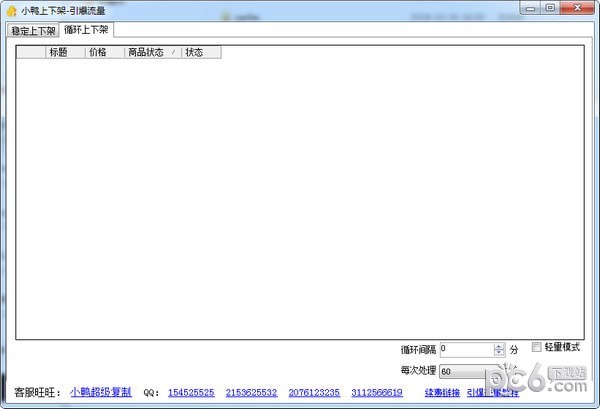Open QQ contact 2153625532
The width and height of the screenshot is (600, 409).
(251, 393)
